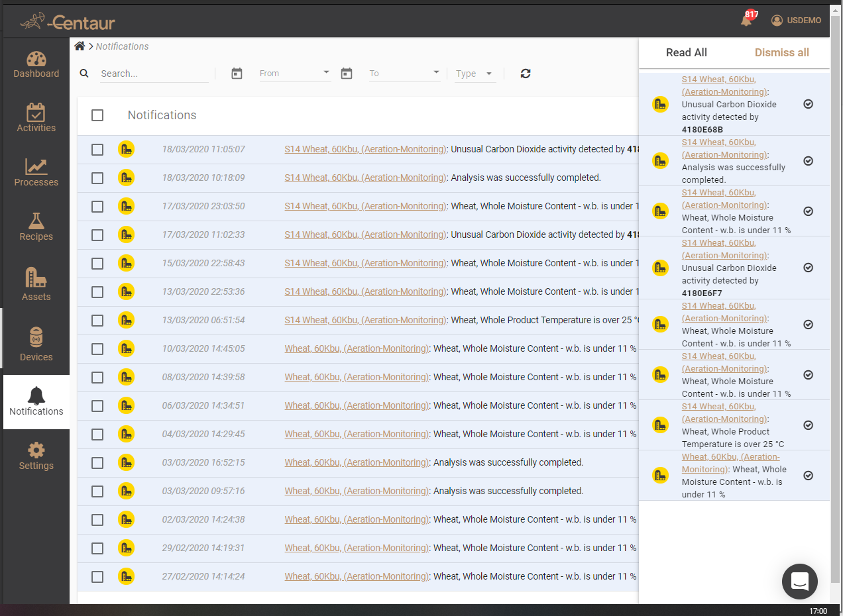843x616 pixels.
Task: Select the 27/02/2020 14:14:24 notification checkbox
Action: [x=97, y=577]
